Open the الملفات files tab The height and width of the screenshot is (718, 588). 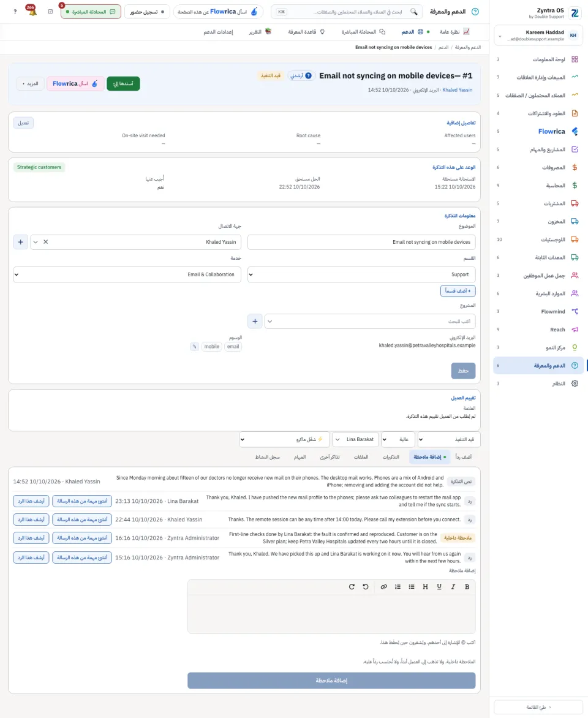pyautogui.click(x=361, y=457)
